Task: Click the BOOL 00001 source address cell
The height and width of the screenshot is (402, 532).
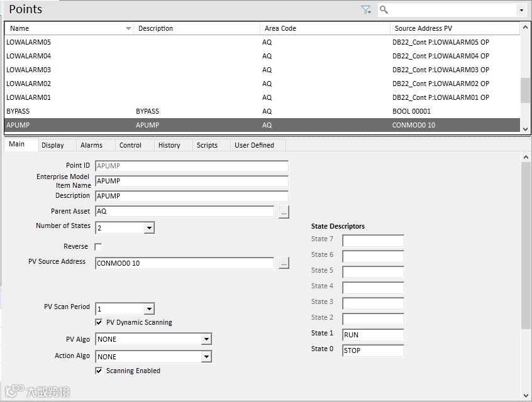Action: [411, 112]
